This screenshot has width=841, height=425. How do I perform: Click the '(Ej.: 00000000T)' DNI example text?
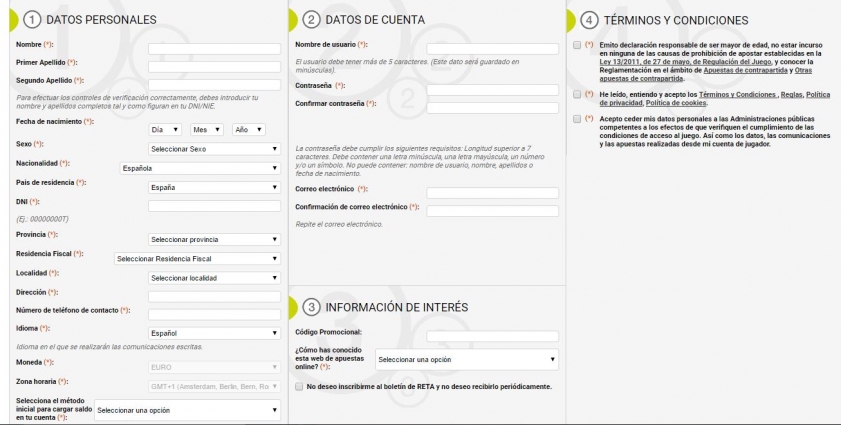42,219
